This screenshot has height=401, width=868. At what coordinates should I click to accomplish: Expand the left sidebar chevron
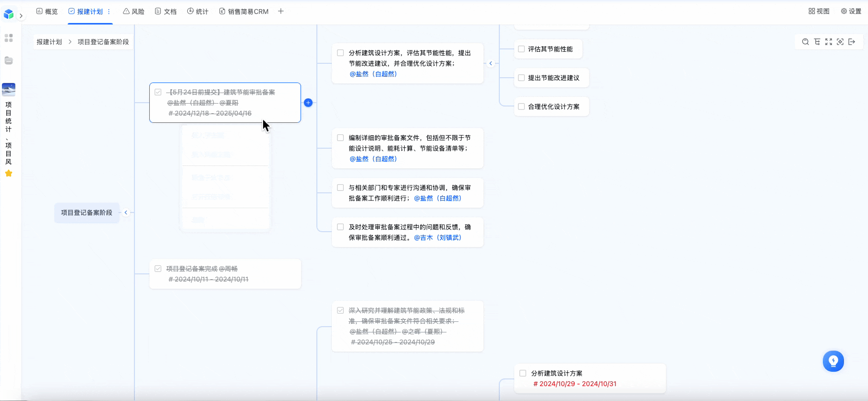click(x=21, y=16)
